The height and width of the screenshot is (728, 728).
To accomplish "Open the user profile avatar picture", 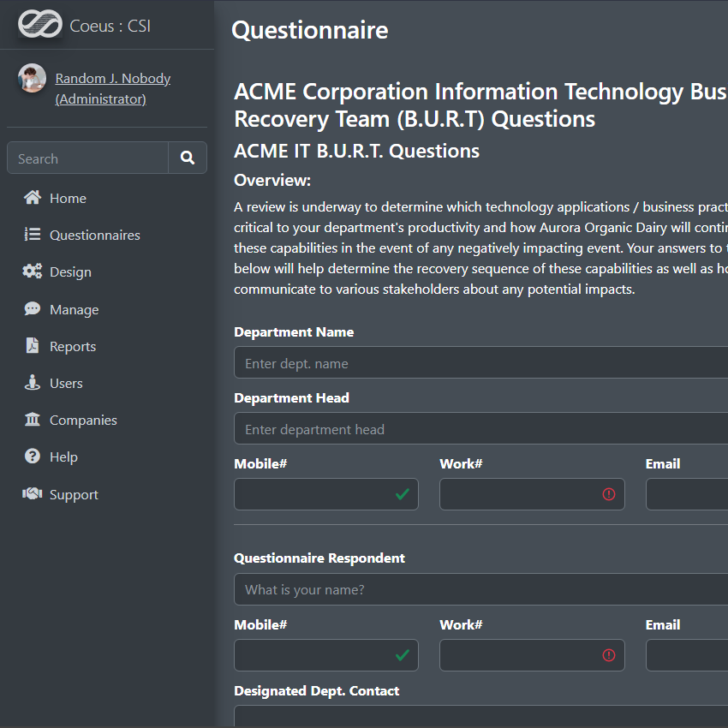I will point(32,79).
